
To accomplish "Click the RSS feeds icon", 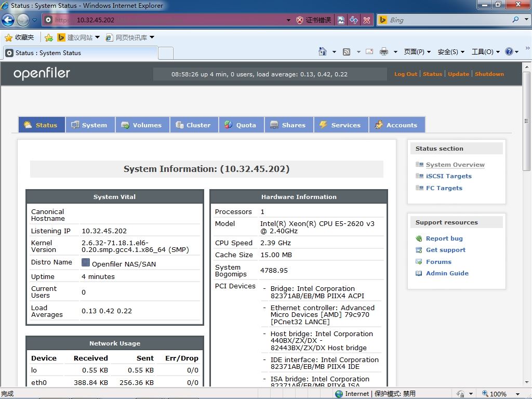I will click(x=347, y=52).
